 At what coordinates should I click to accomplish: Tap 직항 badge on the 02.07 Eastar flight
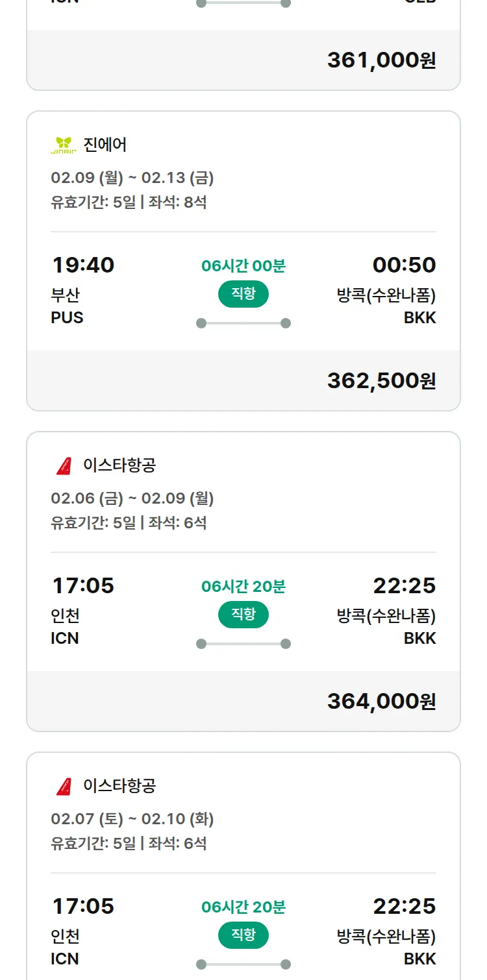243,935
